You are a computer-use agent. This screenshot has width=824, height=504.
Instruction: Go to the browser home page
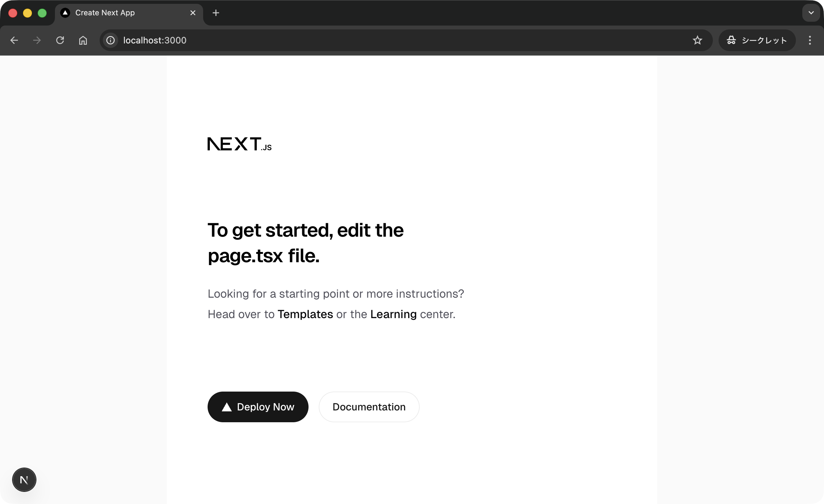pos(83,41)
